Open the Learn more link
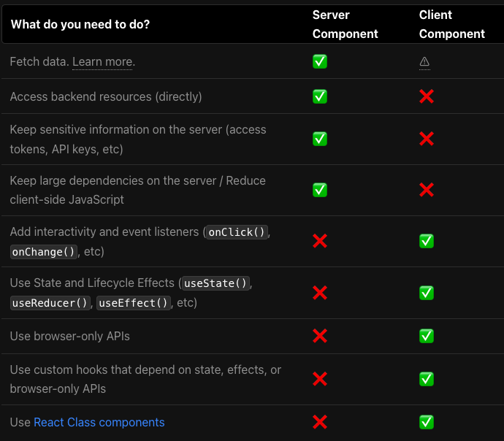This screenshot has height=441, width=504. 102,62
